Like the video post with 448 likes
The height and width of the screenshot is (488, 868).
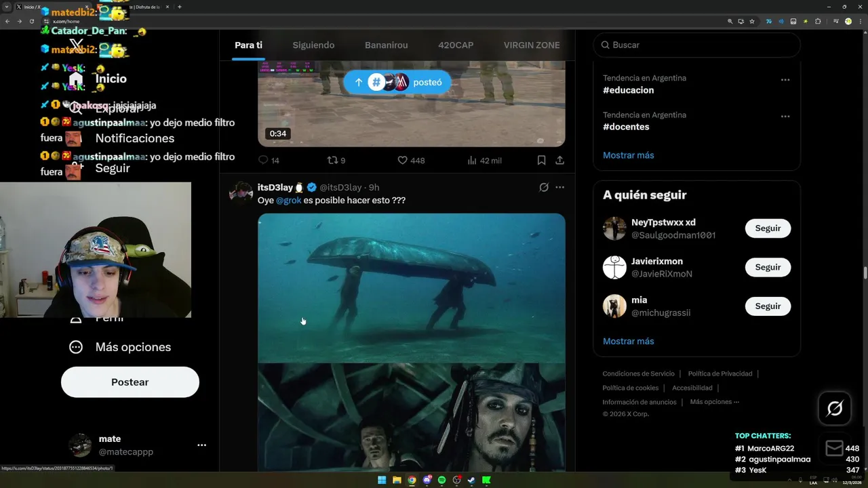(411, 161)
